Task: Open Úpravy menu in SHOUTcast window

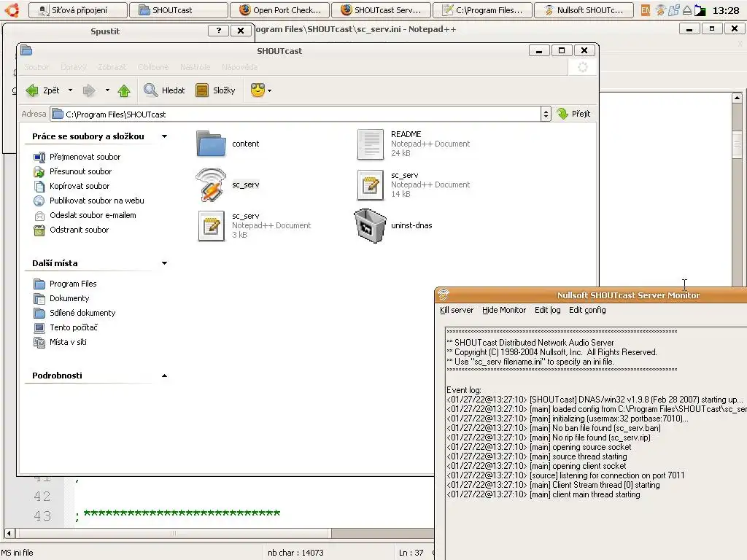Action: pos(74,67)
